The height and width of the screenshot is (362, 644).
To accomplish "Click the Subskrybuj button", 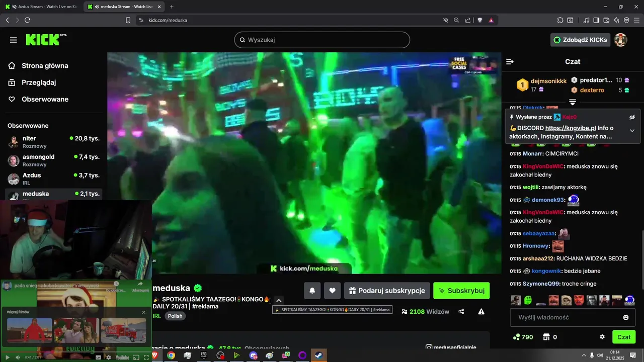I will click(461, 291).
